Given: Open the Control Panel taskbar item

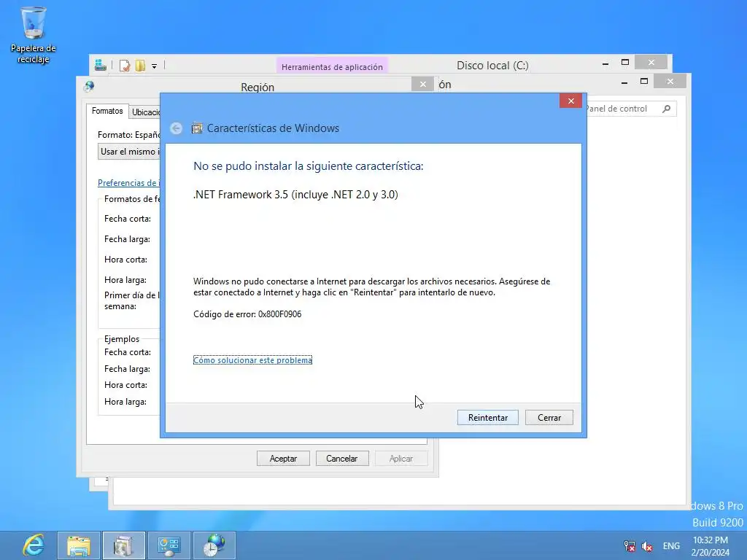Looking at the screenshot, I should (169, 545).
